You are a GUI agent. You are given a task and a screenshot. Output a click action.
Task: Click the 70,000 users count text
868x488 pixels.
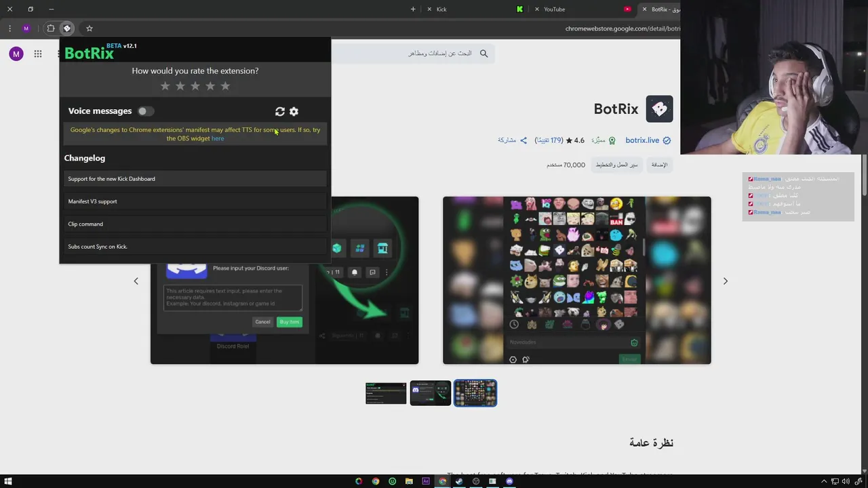coord(566,165)
